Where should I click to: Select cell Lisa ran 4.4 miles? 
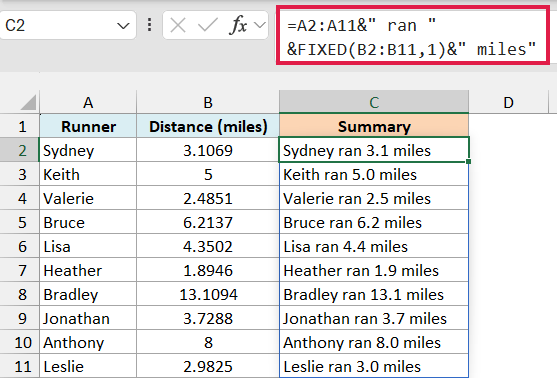(x=374, y=246)
